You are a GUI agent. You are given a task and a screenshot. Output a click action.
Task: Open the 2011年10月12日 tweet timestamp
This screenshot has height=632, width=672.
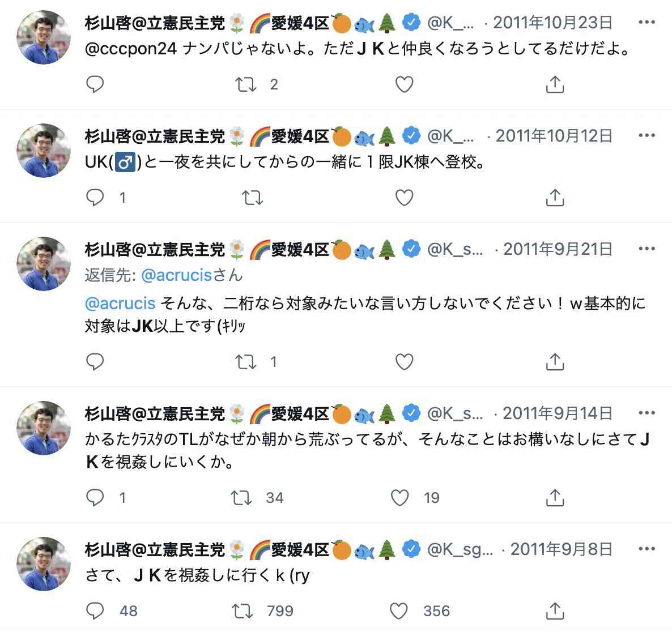[554, 136]
